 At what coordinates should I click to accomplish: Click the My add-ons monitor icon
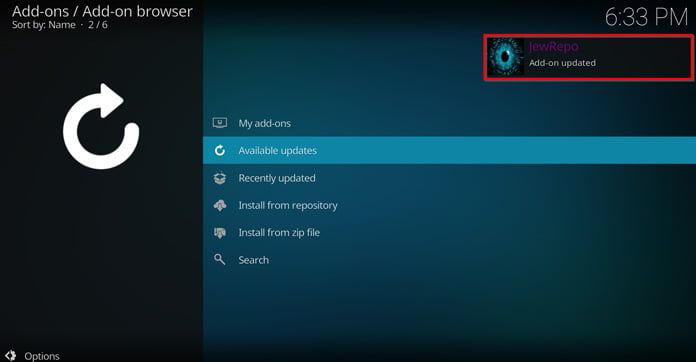tap(220, 123)
